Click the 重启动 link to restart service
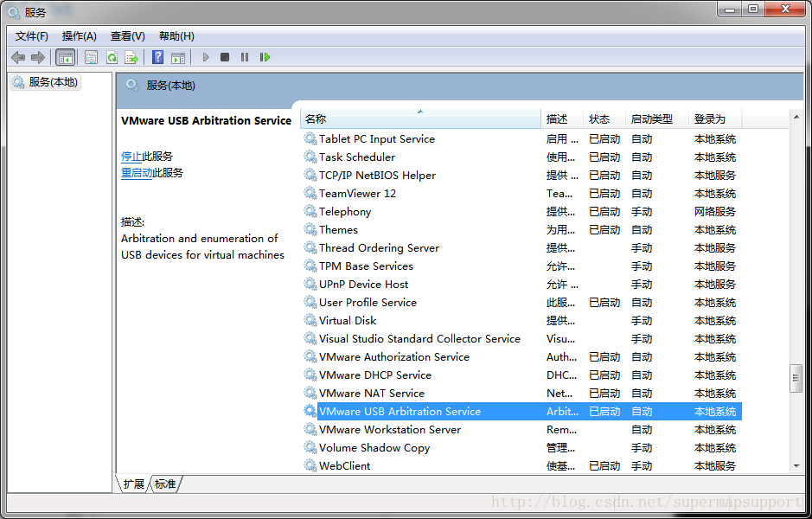Image resolution: width=812 pixels, height=519 pixels. (137, 173)
